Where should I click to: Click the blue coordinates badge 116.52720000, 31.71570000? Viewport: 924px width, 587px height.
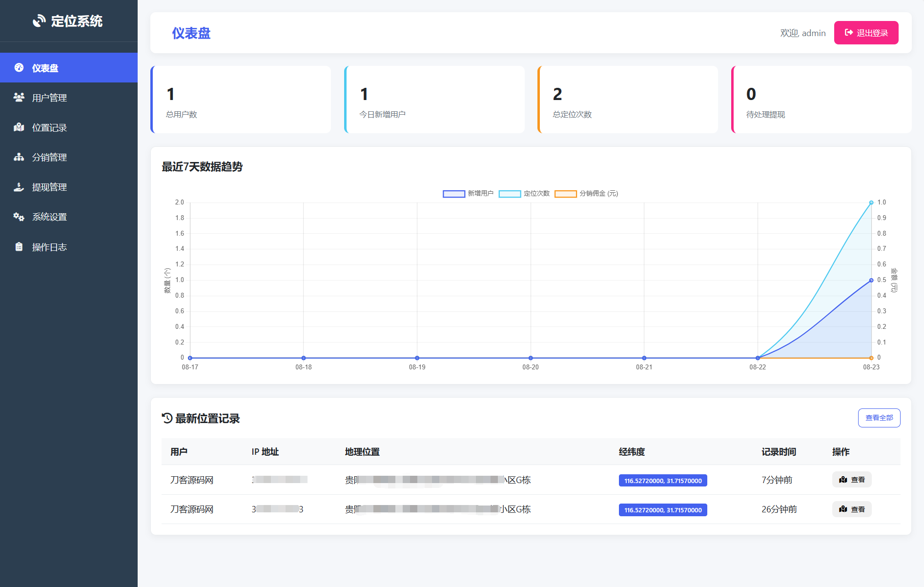[x=662, y=480]
